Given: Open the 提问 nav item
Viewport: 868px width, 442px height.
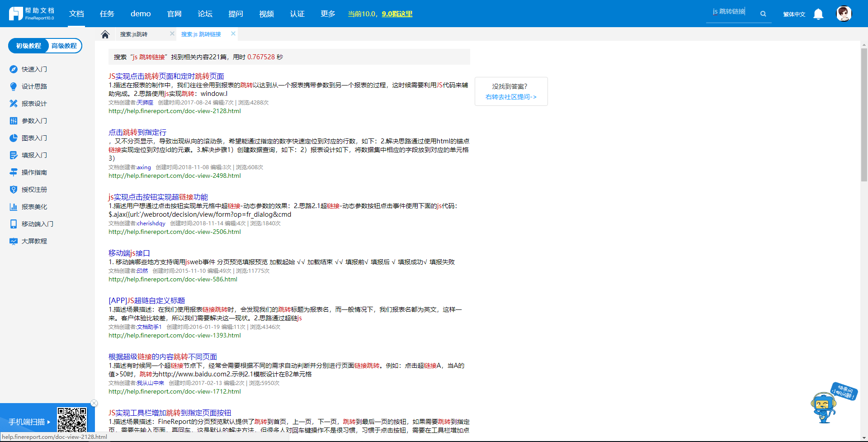Looking at the screenshot, I should pos(236,14).
